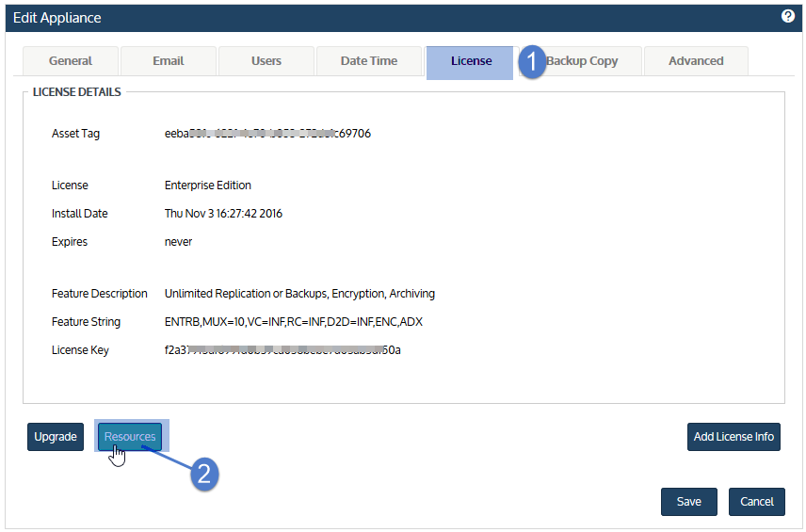Click the 'Install Date' label
The height and width of the screenshot is (532, 806).
(x=80, y=214)
